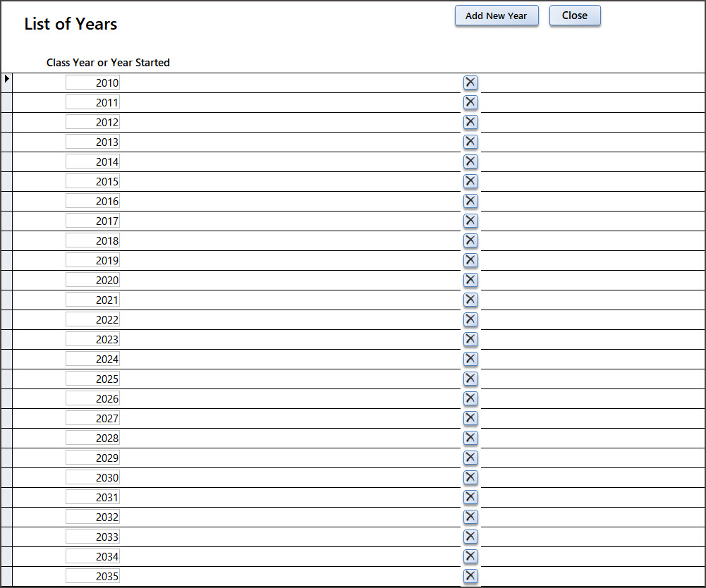Viewport: 706px width, 588px height.
Task: Click the X icon for 2035
Action: pos(470,576)
